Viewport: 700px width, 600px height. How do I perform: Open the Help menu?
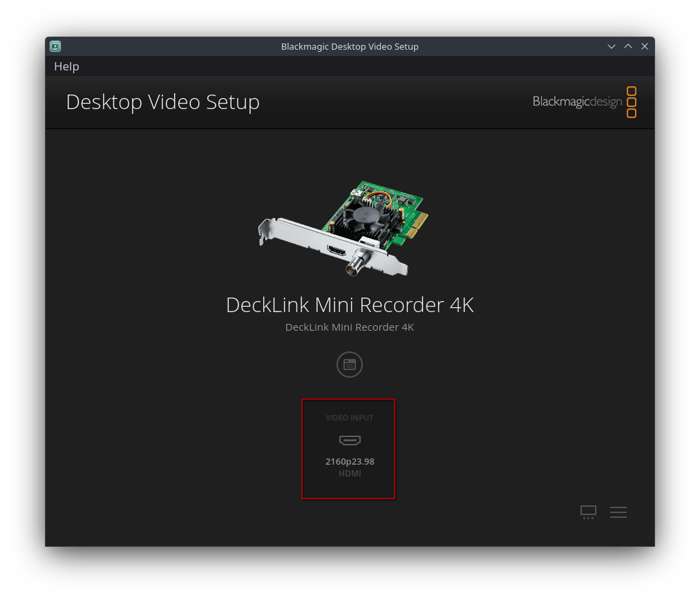66,66
